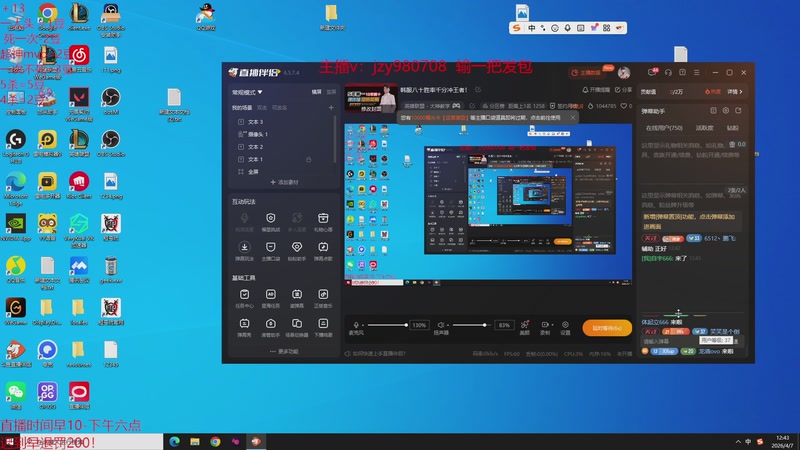
Task: Open the 下播电影 icon in 基础工具
Action: tap(323, 323)
